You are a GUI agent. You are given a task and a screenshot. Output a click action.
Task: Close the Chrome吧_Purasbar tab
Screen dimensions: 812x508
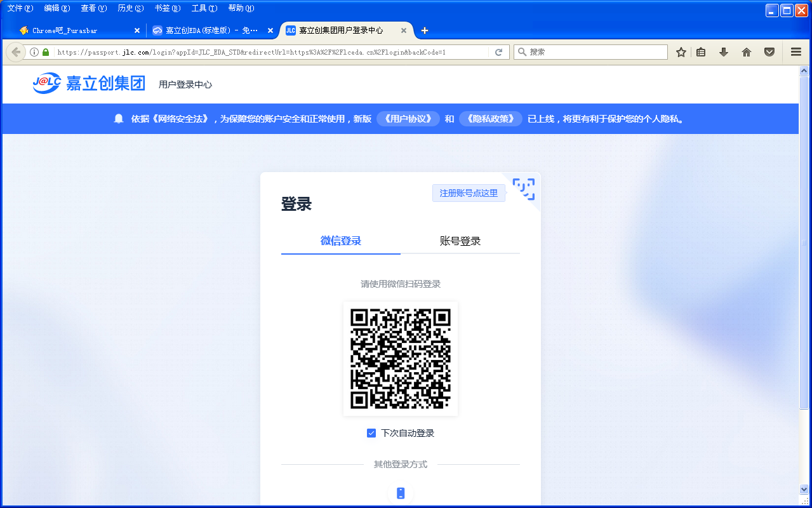(136, 30)
